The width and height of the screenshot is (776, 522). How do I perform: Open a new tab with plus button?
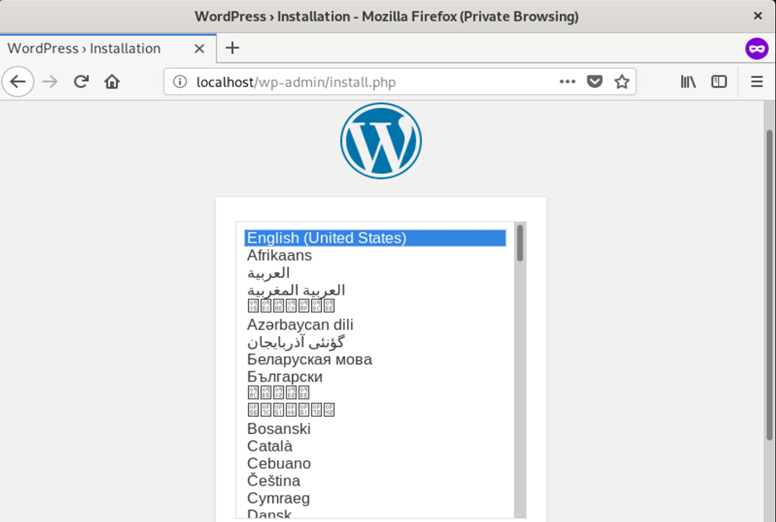232,48
